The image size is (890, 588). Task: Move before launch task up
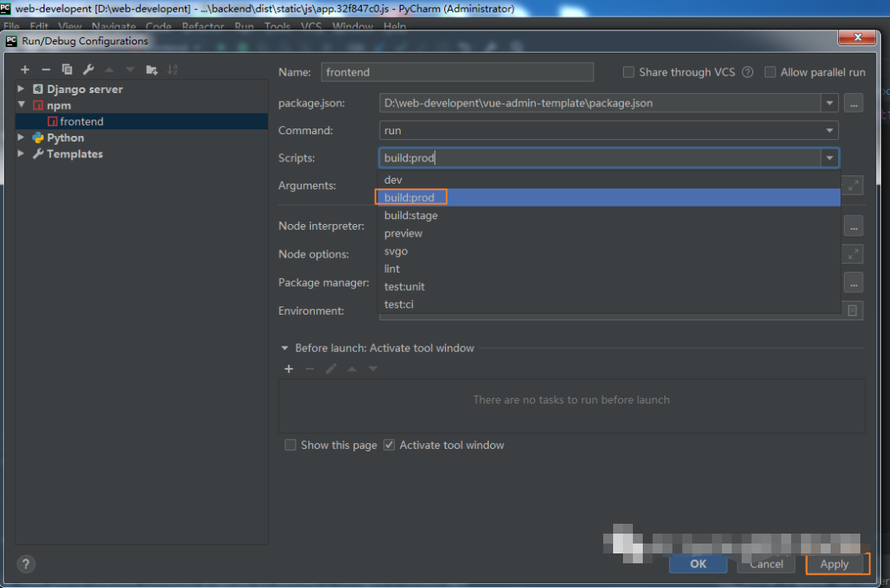coord(352,369)
